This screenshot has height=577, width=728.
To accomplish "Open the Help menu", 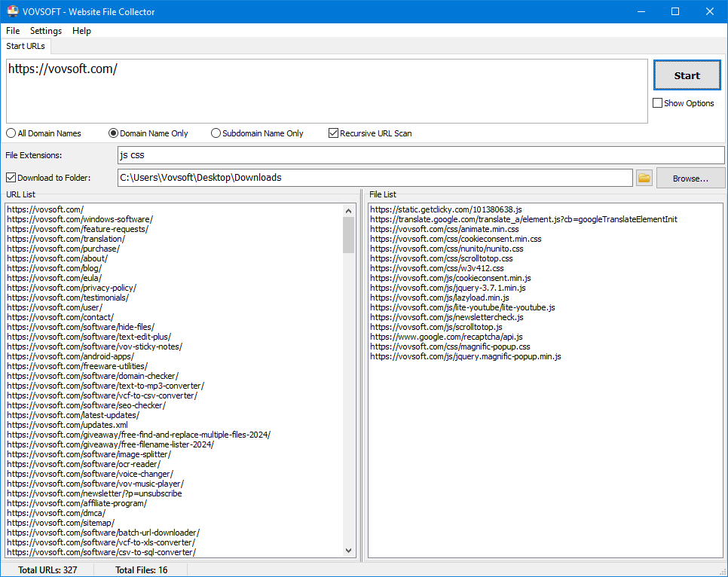I will pos(81,31).
